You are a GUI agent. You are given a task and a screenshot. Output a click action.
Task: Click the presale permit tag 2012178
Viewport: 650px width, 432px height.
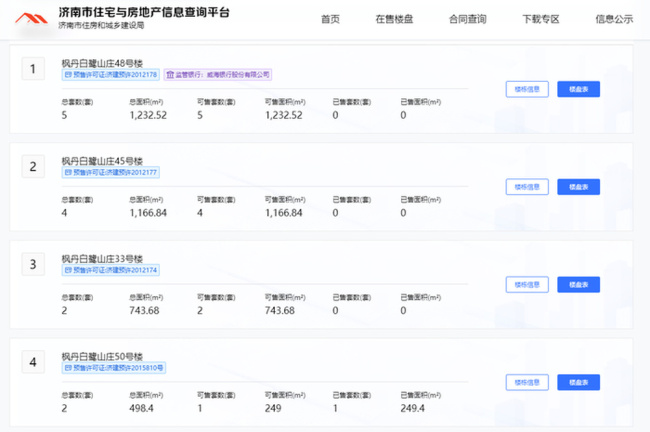(x=111, y=75)
